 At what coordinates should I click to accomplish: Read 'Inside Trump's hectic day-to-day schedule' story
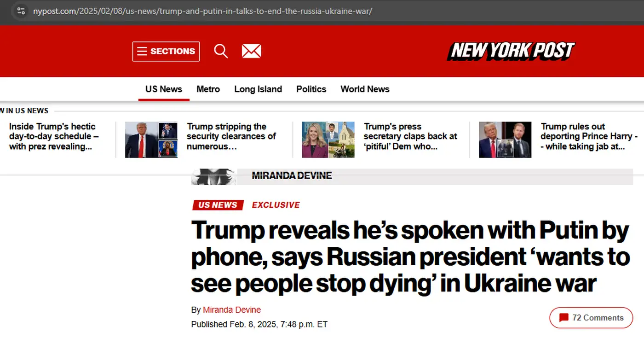(x=54, y=136)
